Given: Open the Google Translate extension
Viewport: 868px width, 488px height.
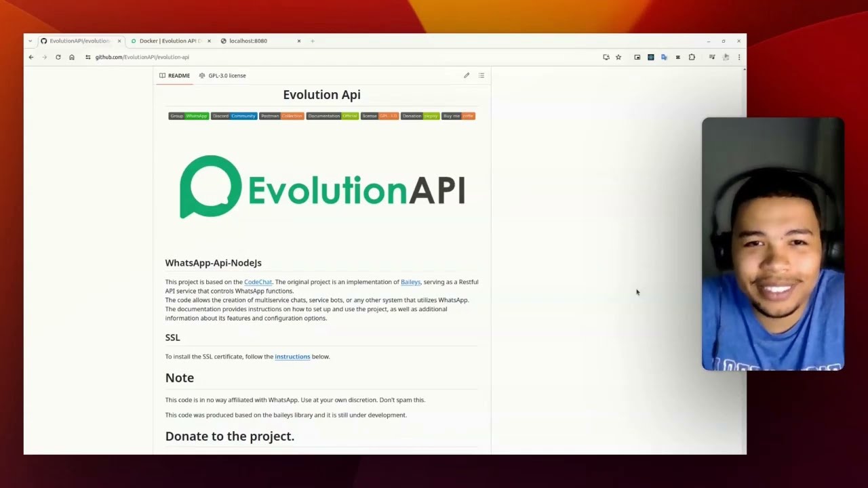Looking at the screenshot, I should click(x=664, y=57).
